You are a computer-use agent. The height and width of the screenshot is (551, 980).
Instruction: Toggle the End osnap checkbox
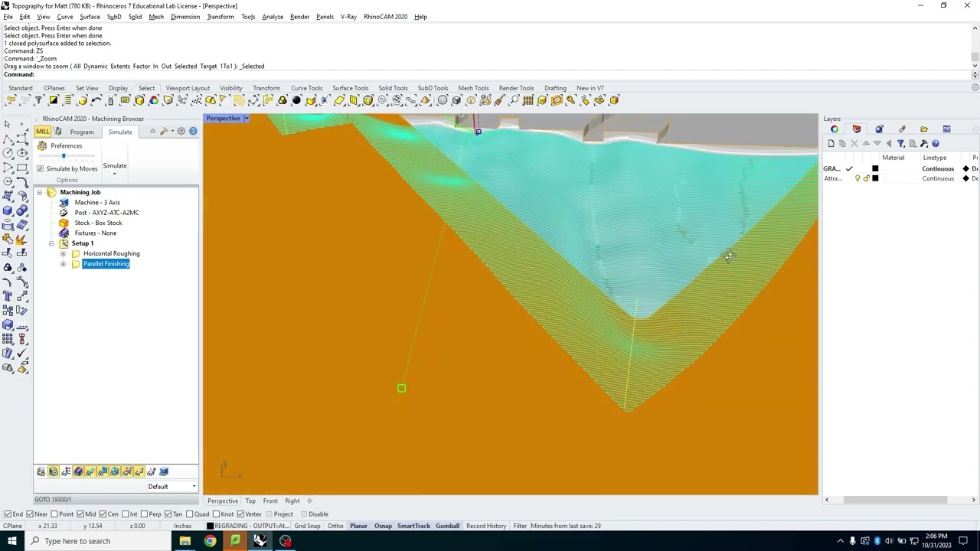pos(8,514)
